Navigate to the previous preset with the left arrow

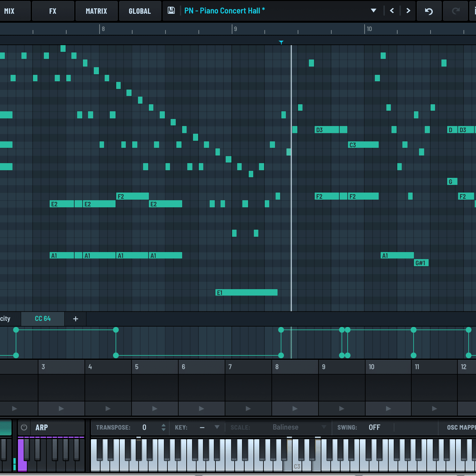[x=391, y=11]
